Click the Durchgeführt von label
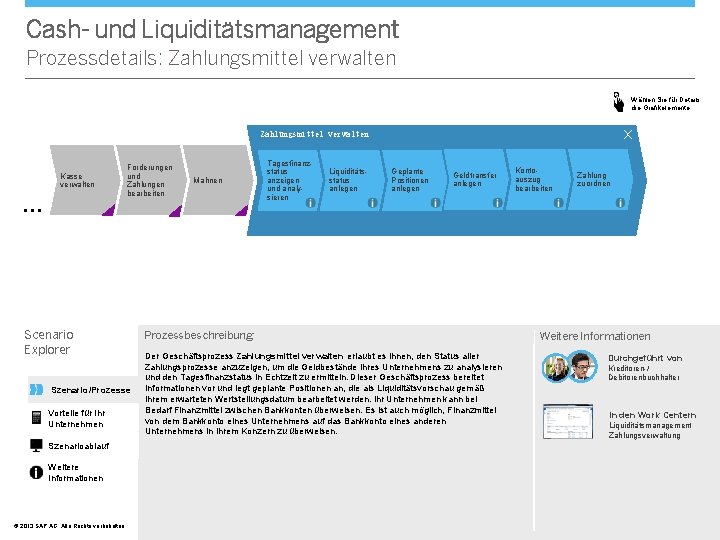Image resolution: width=720 pixels, height=540 pixels. 645,358
